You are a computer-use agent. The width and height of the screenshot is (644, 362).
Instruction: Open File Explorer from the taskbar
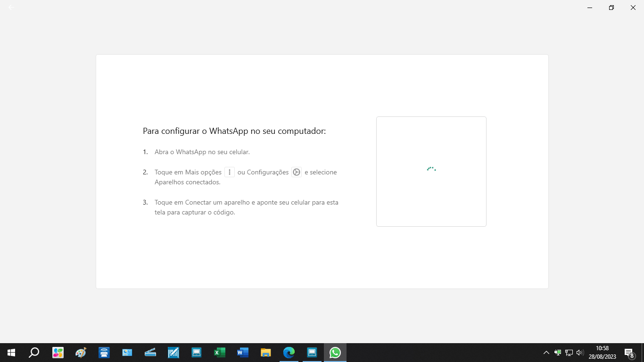pyautogui.click(x=266, y=353)
